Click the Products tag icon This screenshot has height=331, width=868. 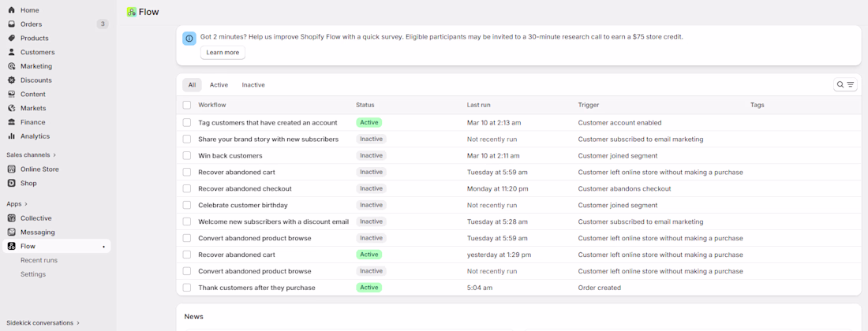coord(11,38)
